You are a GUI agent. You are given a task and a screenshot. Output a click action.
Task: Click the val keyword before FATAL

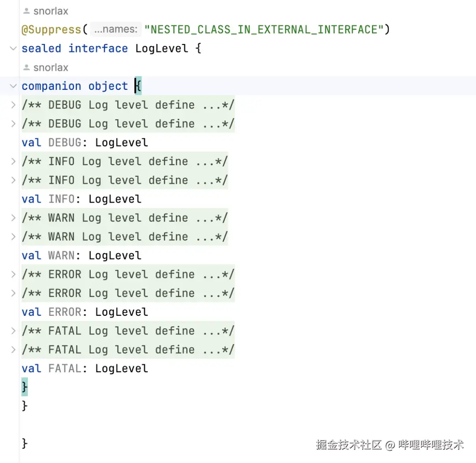point(31,368)
